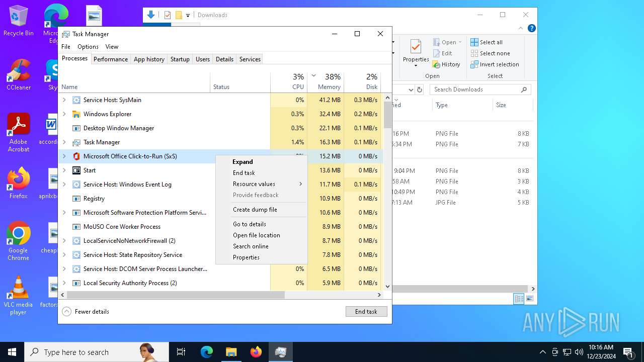The height and width of the screenshot is (362, 644).
Task: Open the notification center on the taskbar
Action: 628,352
